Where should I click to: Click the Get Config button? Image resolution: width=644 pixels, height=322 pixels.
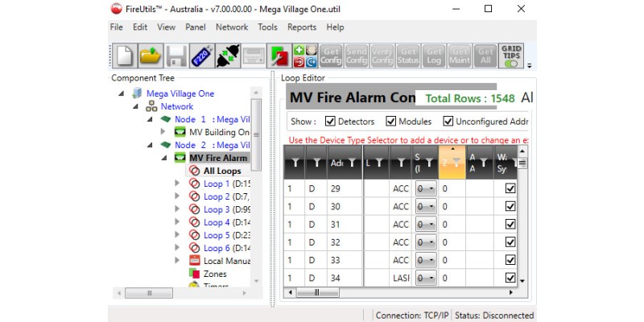pos(331,56)
